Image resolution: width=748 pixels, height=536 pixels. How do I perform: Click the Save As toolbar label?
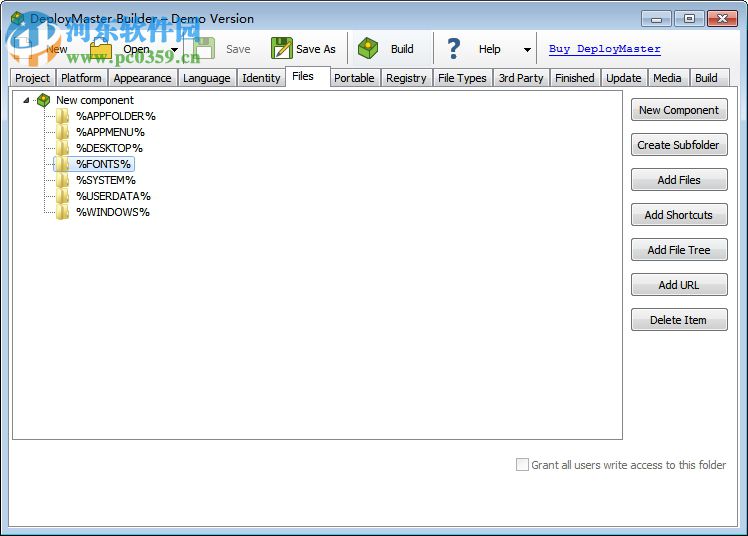click(x=316, y=49)
